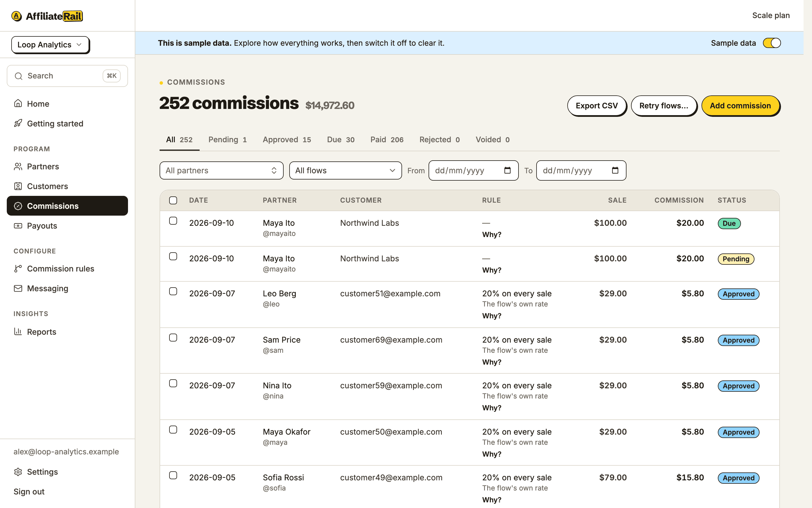Viewport: 812px width, 508px height.
Task: Click the search magnifier icon
Action: click(x=19, y=76)
